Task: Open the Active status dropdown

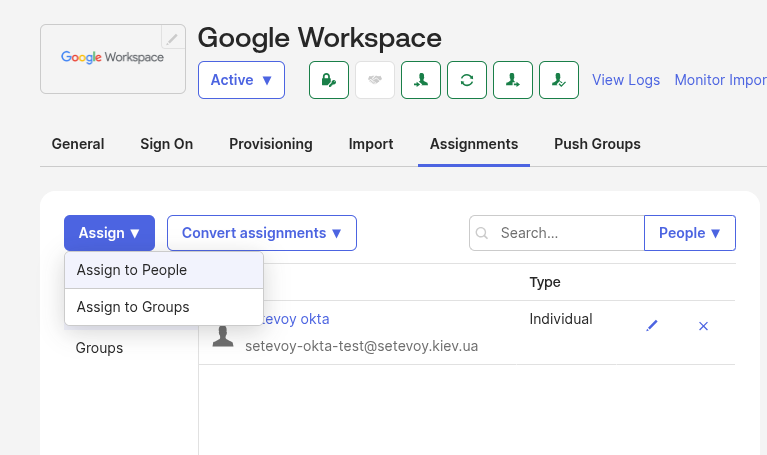Action: [x=241, y=80]
